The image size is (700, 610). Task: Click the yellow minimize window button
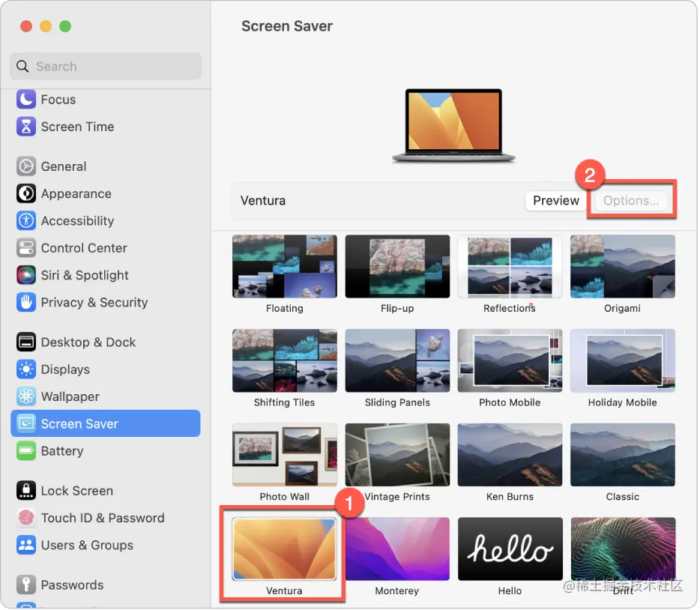(46, 26)
